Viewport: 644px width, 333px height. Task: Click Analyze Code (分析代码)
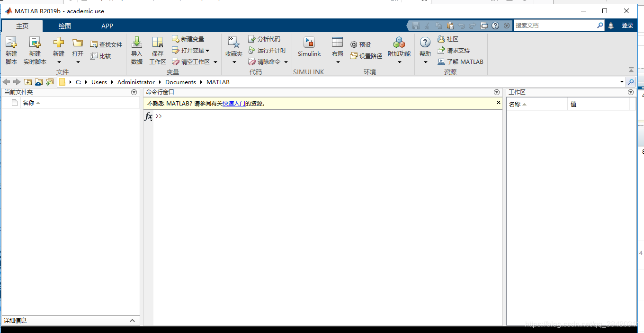pos(264,39)
